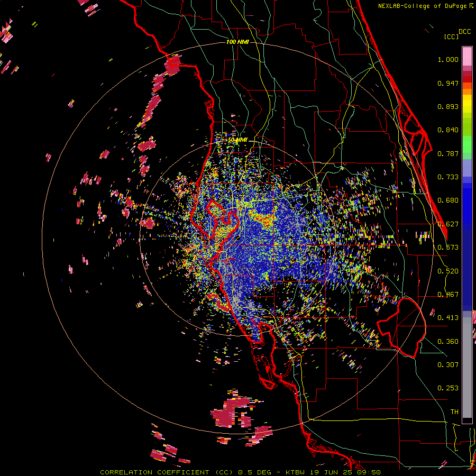The height and width of the screenshot is (476, 476).
Task: Click the 0.573 color scale value
Action: pos(448,248)
